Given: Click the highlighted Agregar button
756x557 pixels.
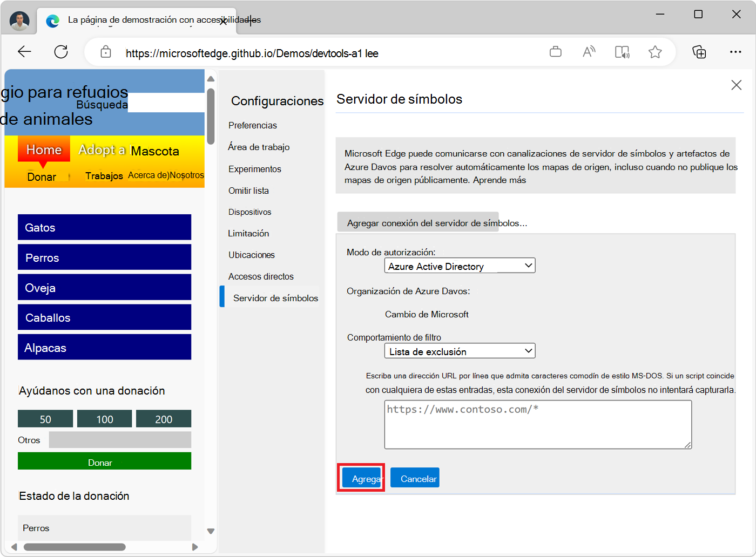Looking at the screenshot, I should pyautogui.click(x=361, y=478).
